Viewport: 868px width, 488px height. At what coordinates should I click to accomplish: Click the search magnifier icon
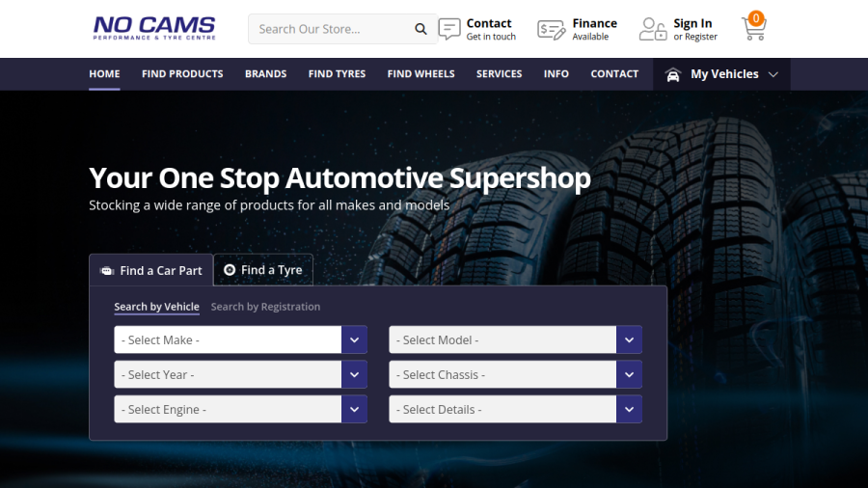pos(420,29)
